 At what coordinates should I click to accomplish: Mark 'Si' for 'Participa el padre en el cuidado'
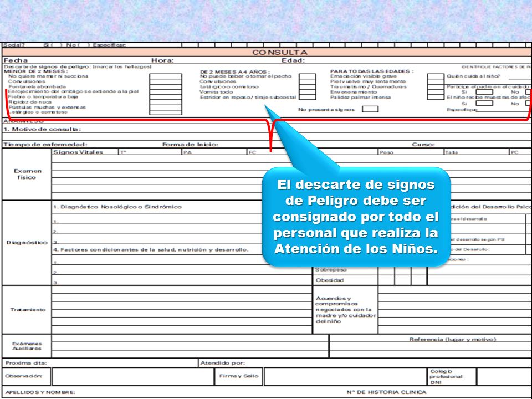pyautogui.click(x=484, y=93)
